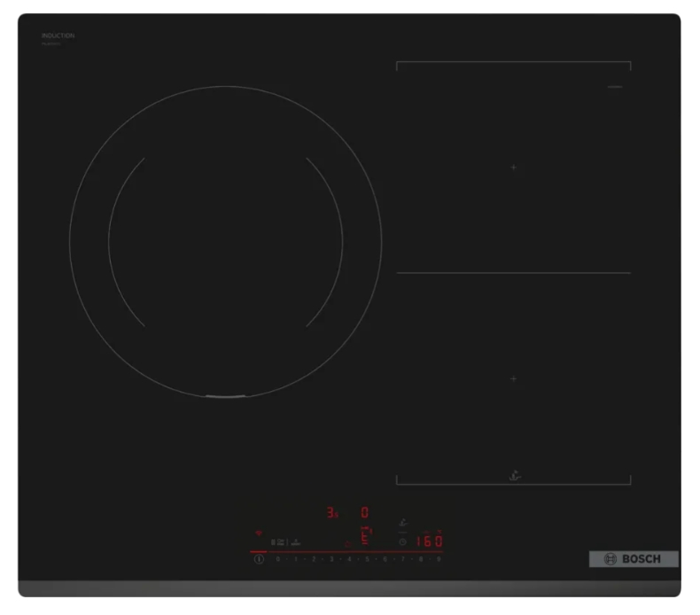Screen dimensions: 700x615
Task: Select power level 9 on the scale
Action: click(438, 559)
